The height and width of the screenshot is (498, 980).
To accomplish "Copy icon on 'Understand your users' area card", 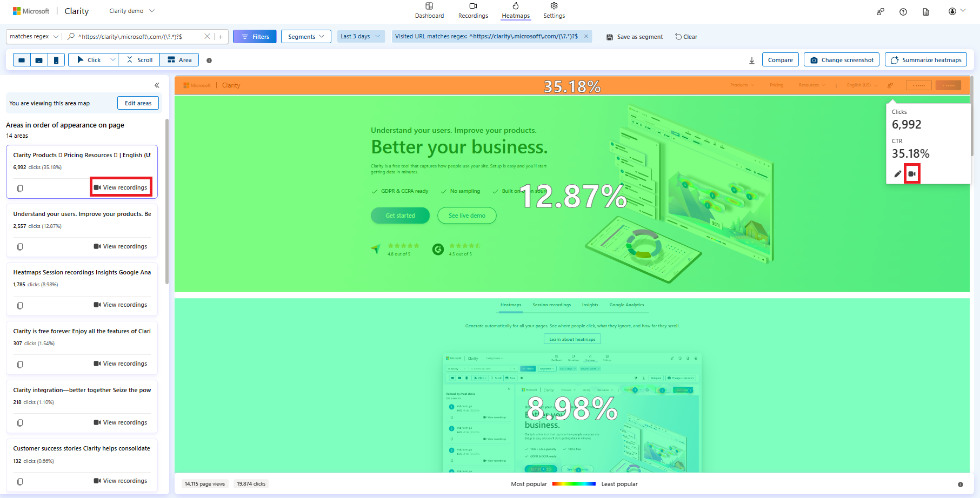I will pyautogui.click(x=20, y=247).
